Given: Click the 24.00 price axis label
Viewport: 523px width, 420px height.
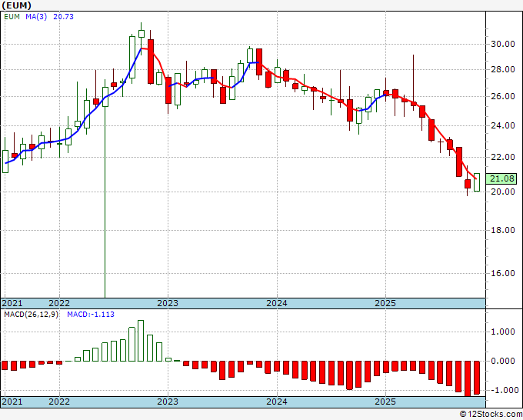Looking at the screenshot, I should (503, 125).
